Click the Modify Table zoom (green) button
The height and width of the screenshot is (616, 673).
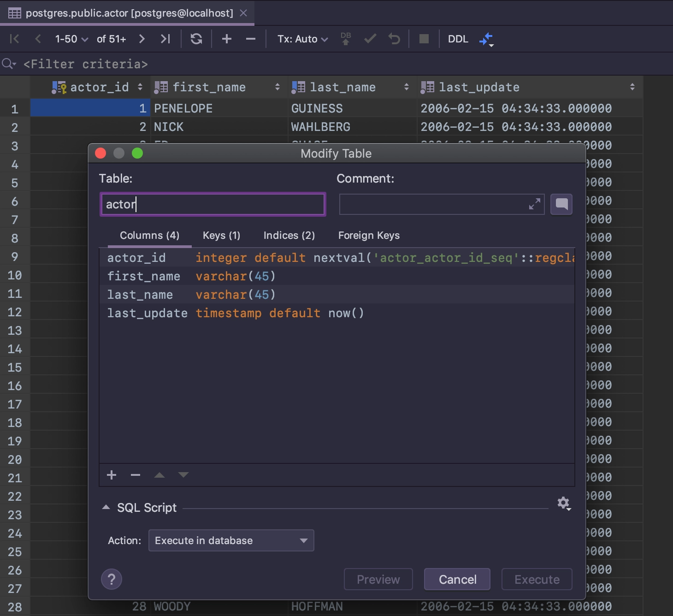pyautogui.click(x=137, y=153)
